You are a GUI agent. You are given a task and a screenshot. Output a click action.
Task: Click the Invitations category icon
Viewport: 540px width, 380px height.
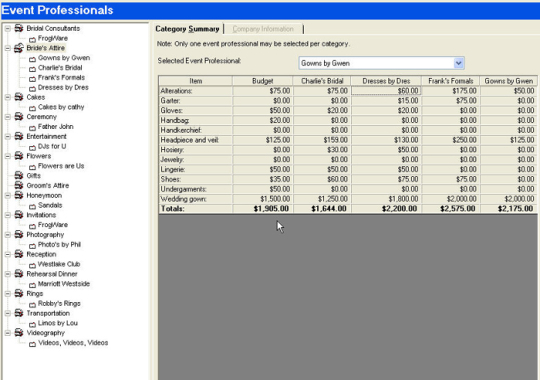tap(19, 215)
